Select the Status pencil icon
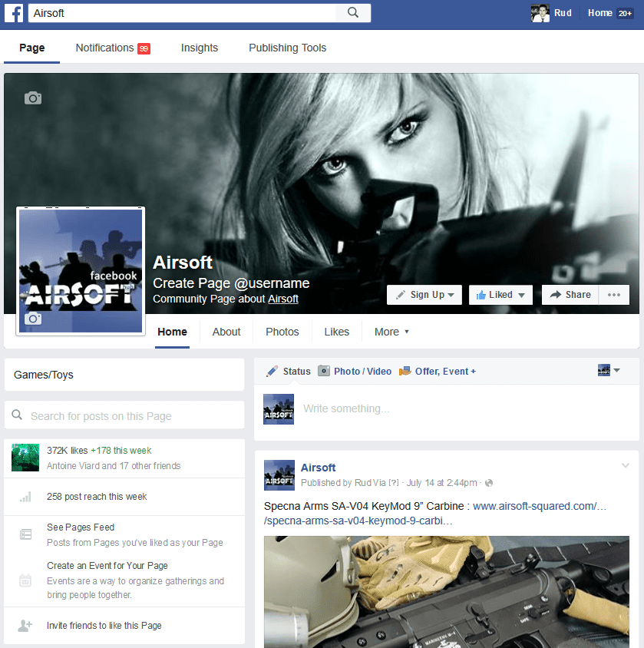This screenshot has width=644, height=648. click(272, 371)
